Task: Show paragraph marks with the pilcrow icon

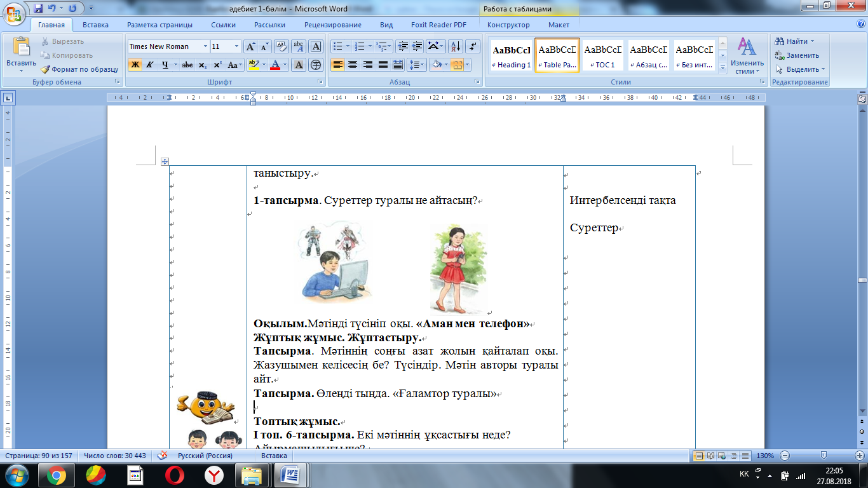Action: click(473, 46)
